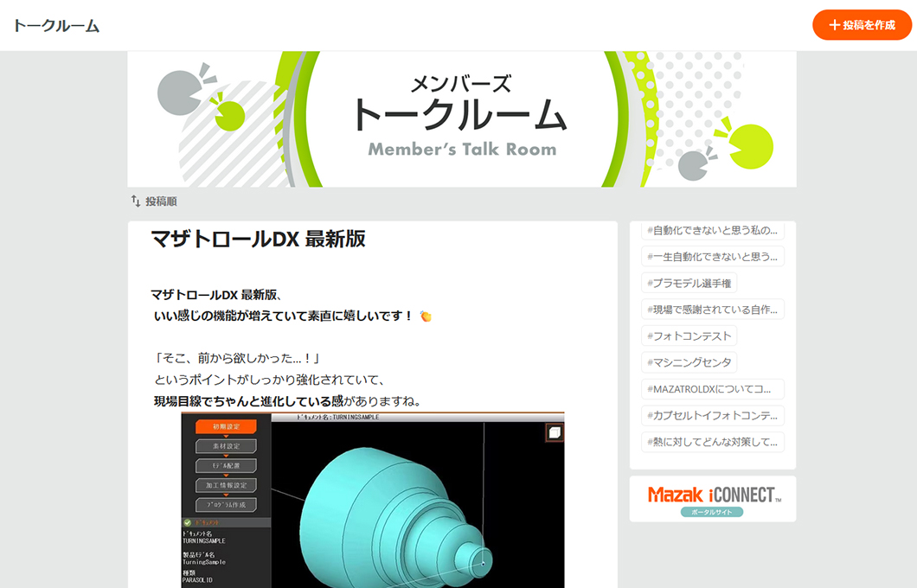Open the post title マザトロールDX 最新版
Screen dimensions: 917x588
click(258, 239)
